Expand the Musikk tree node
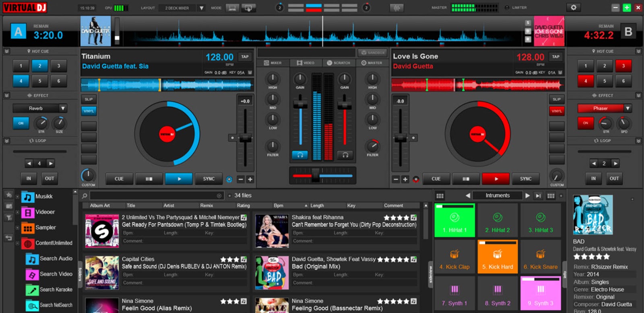Viewport: 644px width, 313px height. (17, 197)
